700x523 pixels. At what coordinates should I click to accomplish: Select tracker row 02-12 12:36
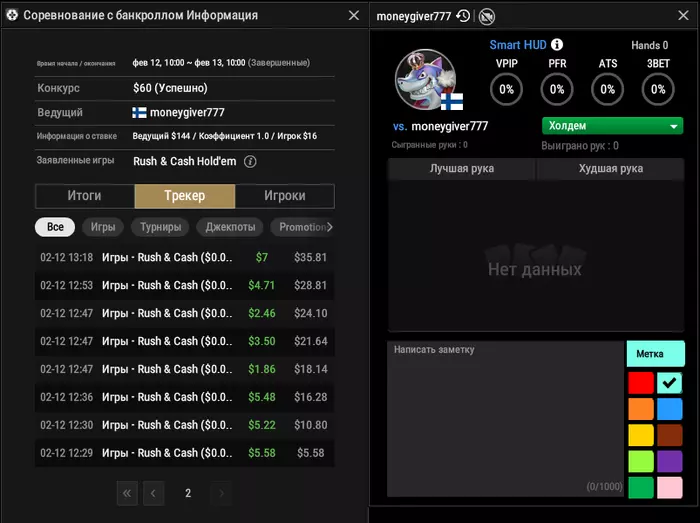(x=185, y=397)
